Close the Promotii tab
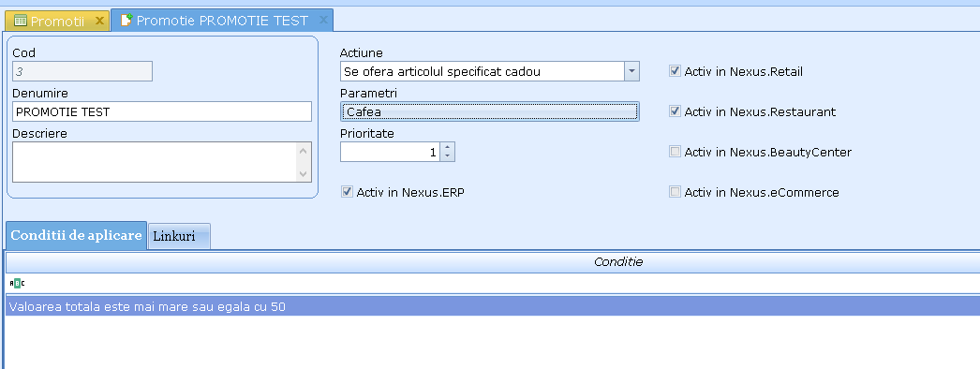 (x=99, y=21)
